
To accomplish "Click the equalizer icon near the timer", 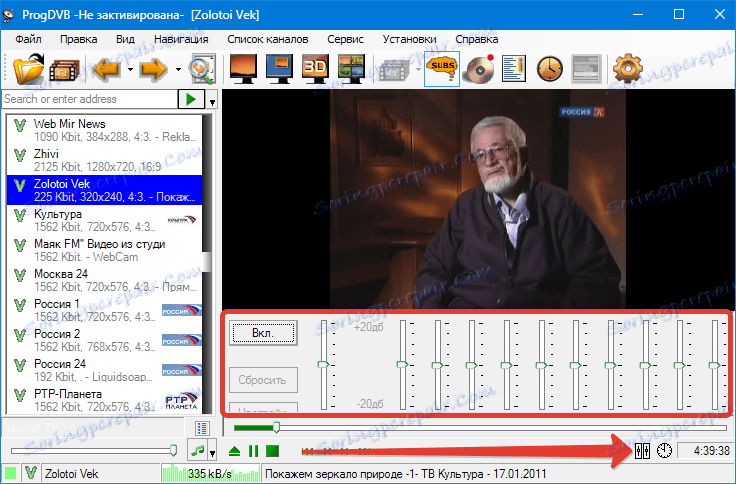I will 643,451.
